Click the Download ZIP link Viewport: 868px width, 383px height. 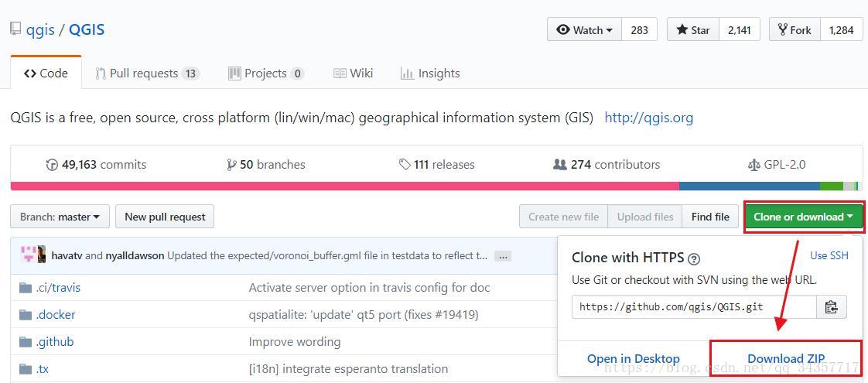pyautogui.click(x=786, y=359)
